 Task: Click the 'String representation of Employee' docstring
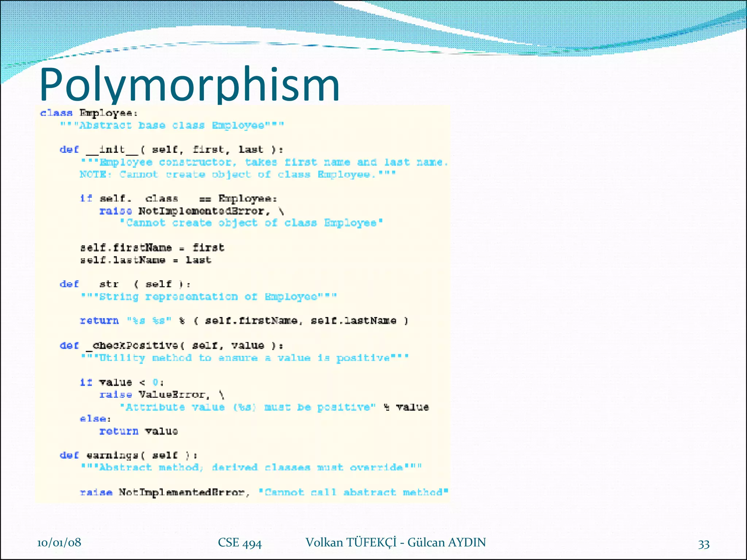point(209,297)
